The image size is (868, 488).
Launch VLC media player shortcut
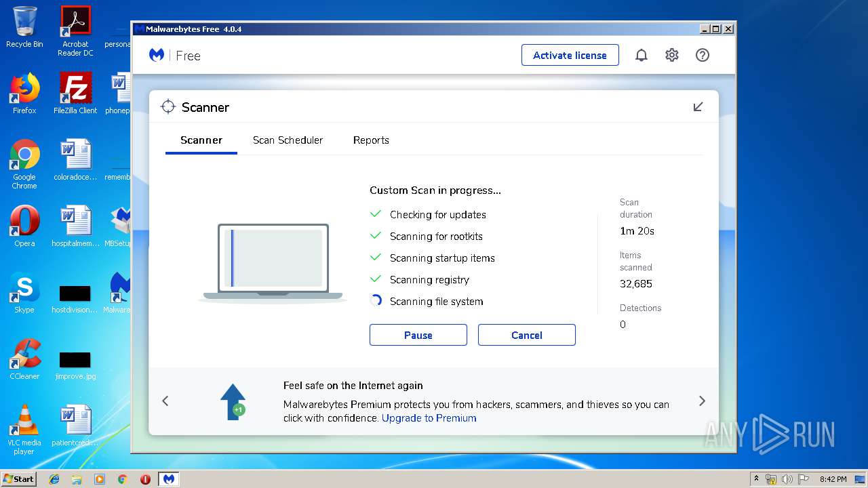tap(24, 430)
